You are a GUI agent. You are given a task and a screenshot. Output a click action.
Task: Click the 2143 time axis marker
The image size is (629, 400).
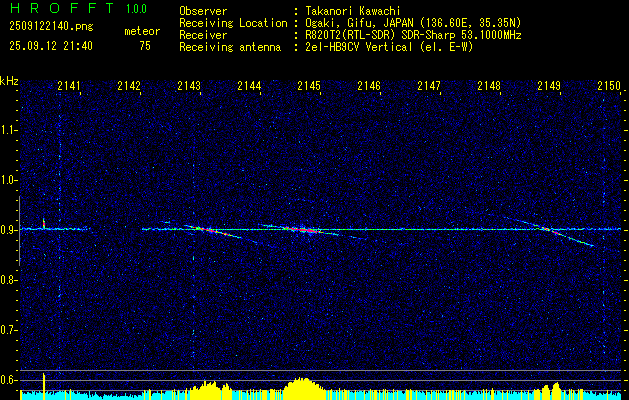189,86
